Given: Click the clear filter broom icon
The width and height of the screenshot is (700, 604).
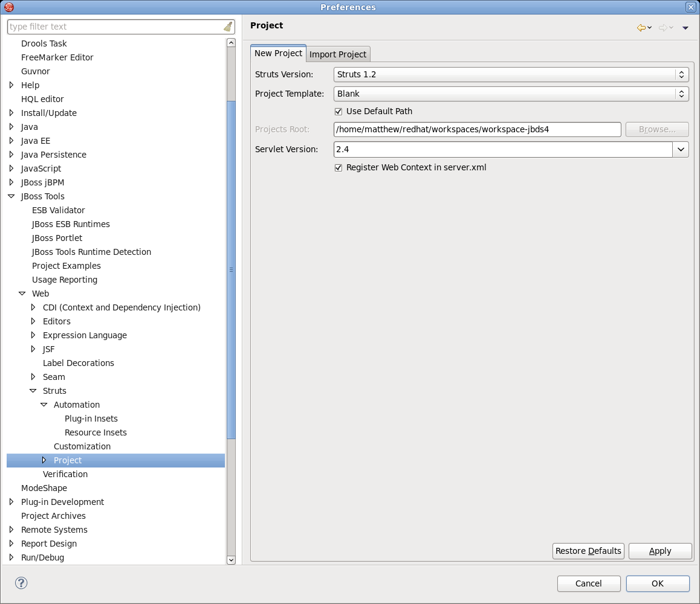Looking at the screenshot, I should click(x=228, y=27).
